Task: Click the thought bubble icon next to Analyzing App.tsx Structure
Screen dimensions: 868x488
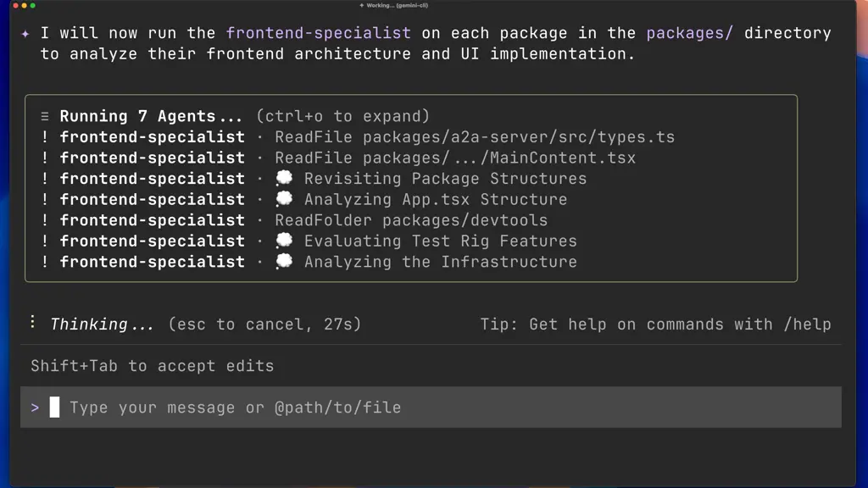Action: coord(284,198)
